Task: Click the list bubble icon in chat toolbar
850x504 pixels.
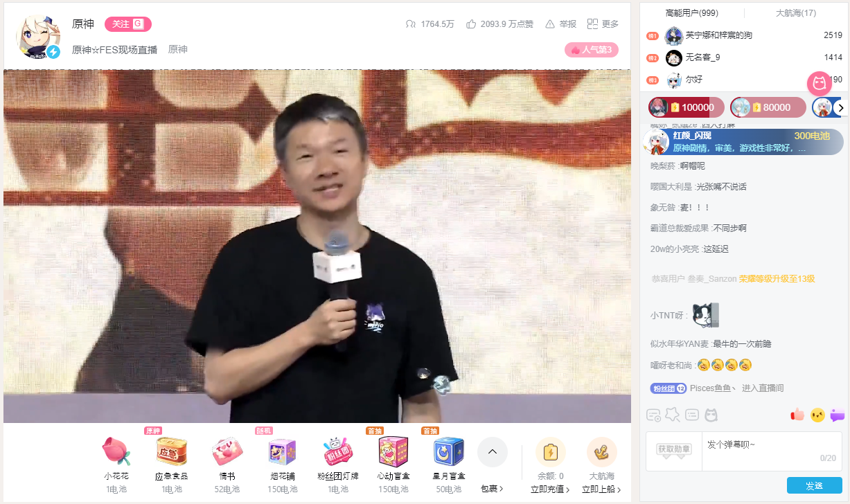Action: coord(691,415)
